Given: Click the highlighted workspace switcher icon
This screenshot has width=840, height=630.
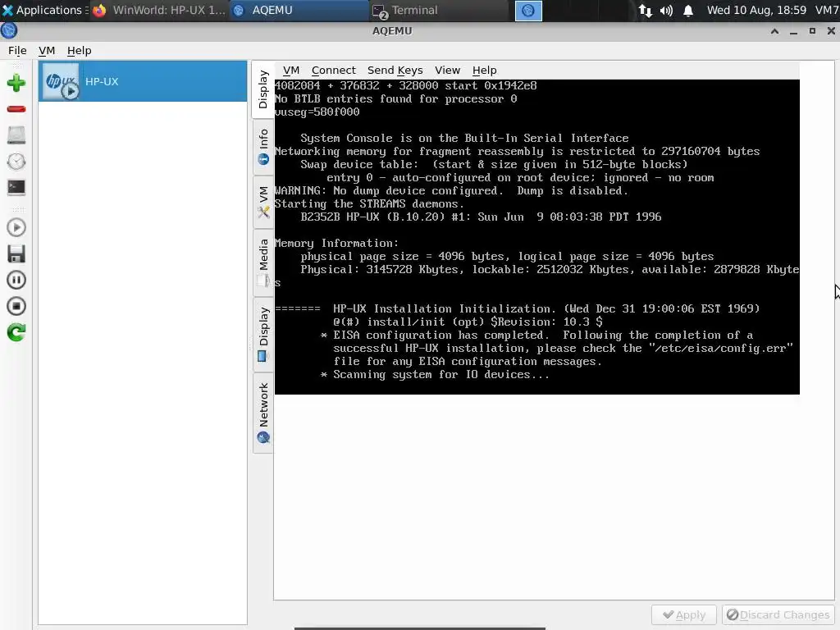Looking at the screenshot, I should point(528,11).
